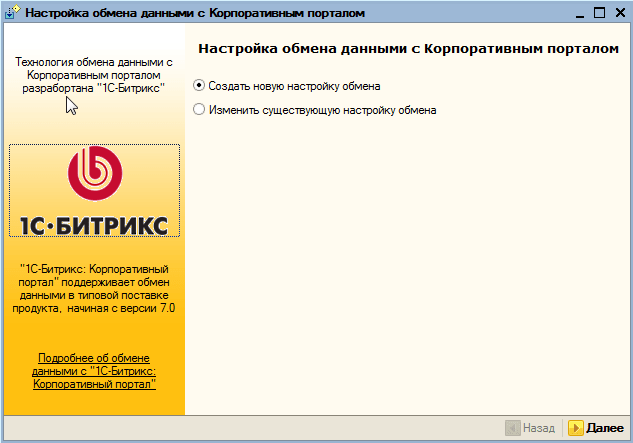This screenshot has width=633, height=443.
Task: Maximize the exchange setup window
Action: [599, 13]
